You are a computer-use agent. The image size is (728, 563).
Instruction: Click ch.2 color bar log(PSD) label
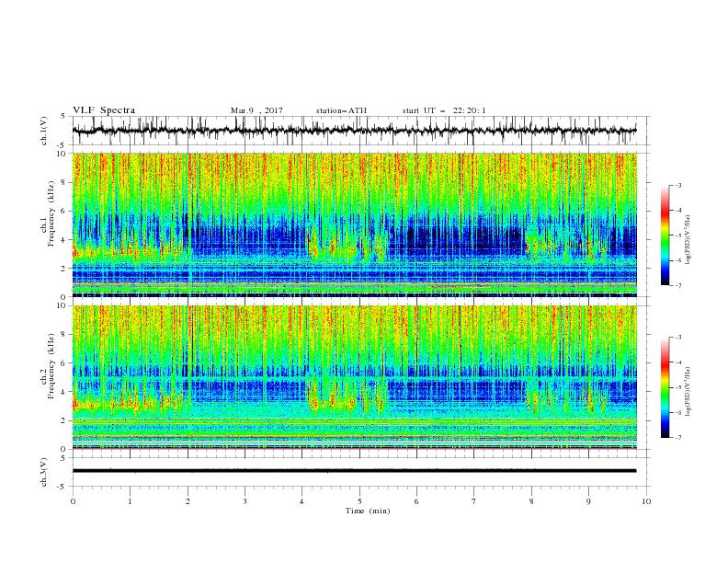point(688,393)
